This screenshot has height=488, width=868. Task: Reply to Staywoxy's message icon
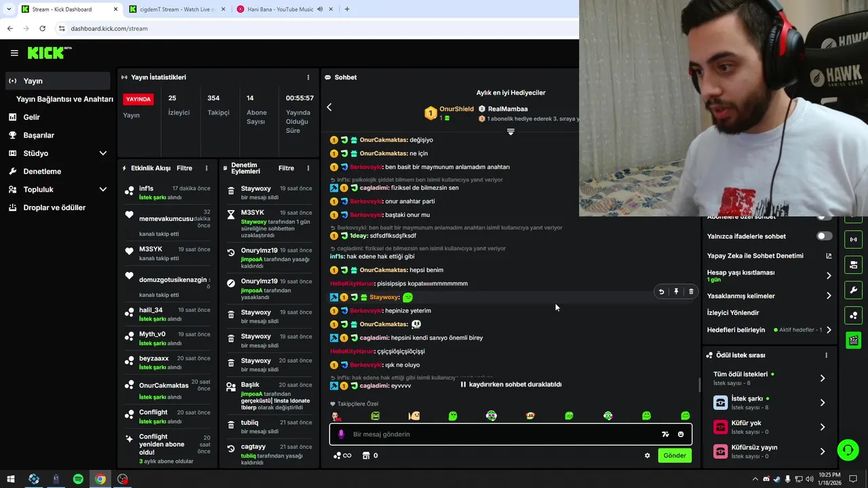661,291
